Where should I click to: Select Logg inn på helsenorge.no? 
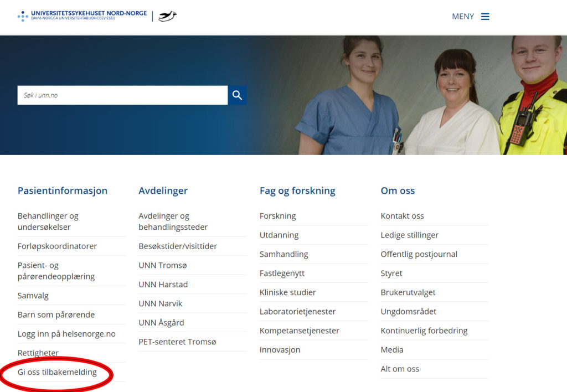(66, 334)
